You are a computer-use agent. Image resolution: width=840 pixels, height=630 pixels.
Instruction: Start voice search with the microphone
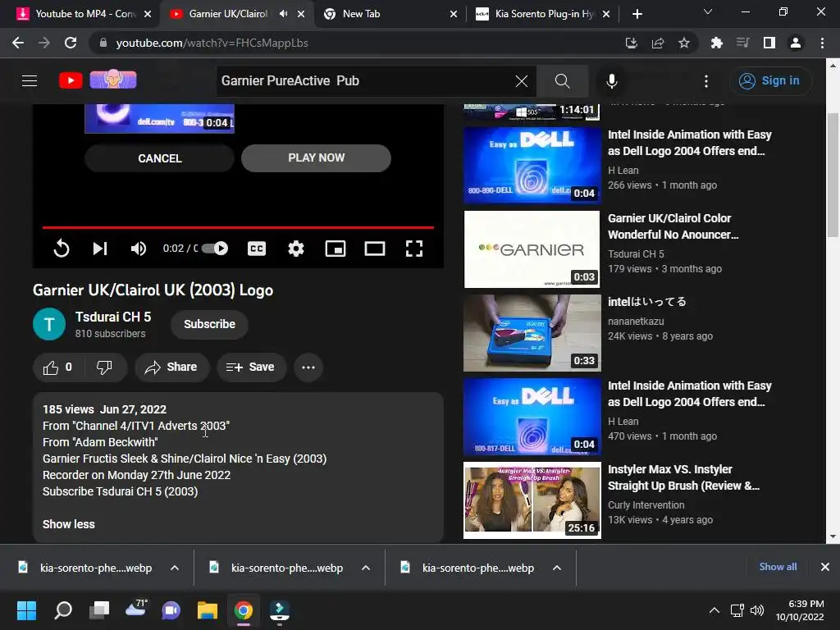click(x=612, y=81)
